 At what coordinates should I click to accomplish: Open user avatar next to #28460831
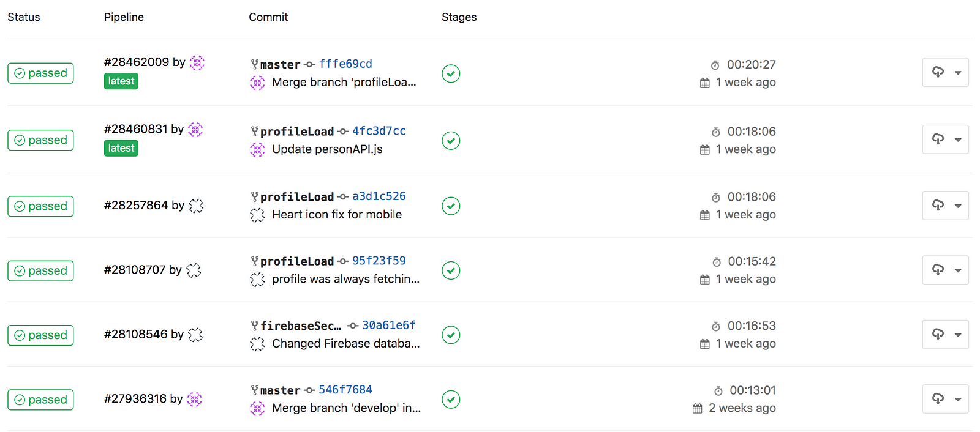[x=195, y=130]
